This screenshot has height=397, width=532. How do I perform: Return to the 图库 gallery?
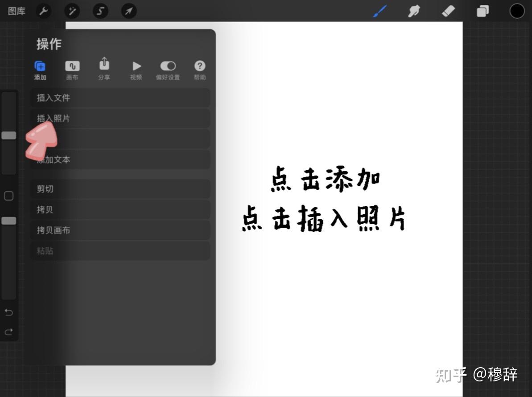pyautogui.click(x=16, y=11)
